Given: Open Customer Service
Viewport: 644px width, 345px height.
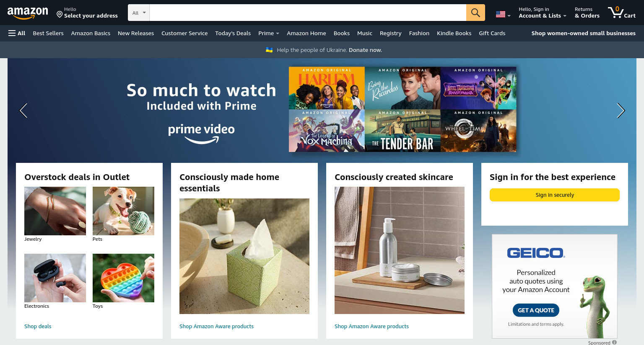Looking at the screenshot, I should (184, 33).
